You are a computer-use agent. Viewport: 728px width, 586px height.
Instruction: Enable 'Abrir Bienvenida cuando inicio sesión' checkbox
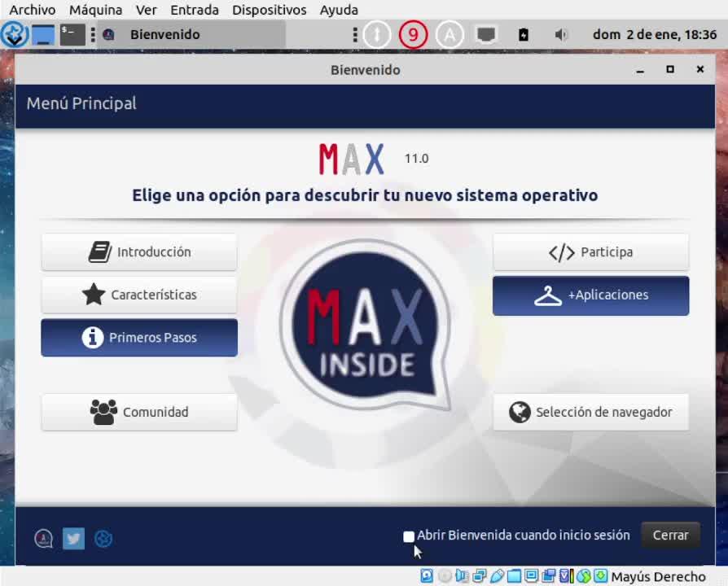point(409,536)
